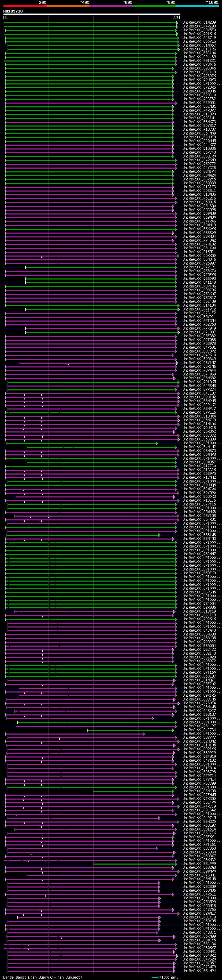Screen dimensions: 222x980
Task: Select the UniRef100_A3LX00 label
Action: pos(199,248)
